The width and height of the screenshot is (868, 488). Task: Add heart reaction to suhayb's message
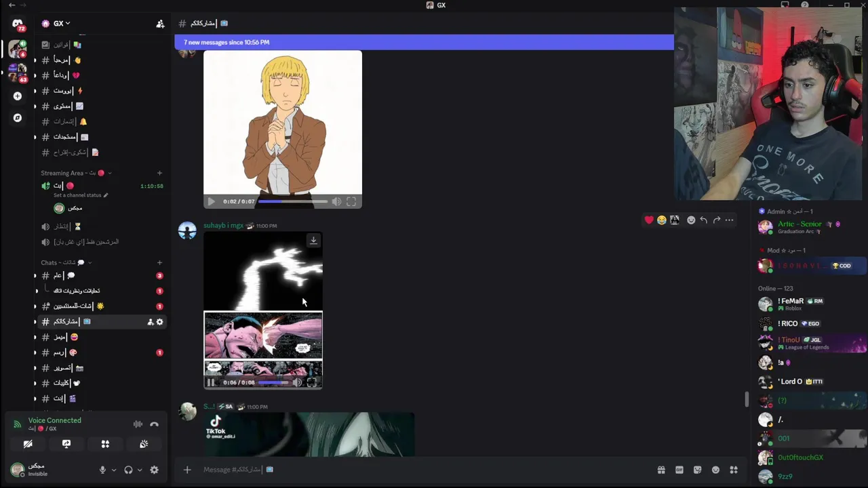click(649, 220)
